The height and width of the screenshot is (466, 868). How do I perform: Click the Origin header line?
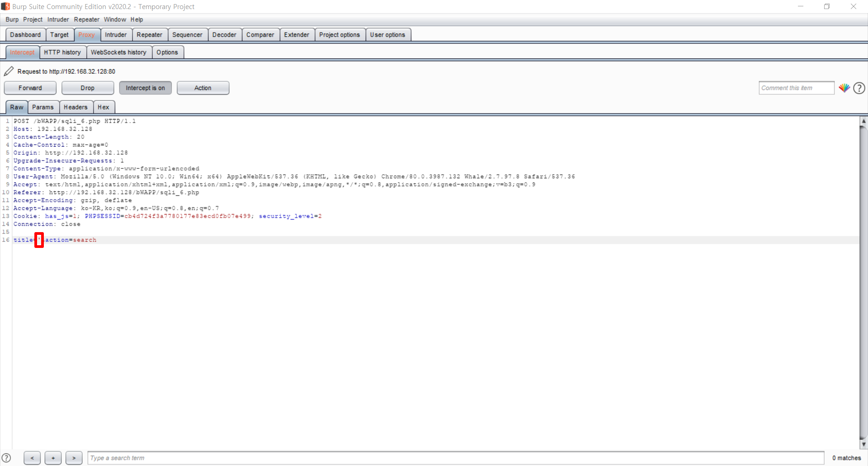click(x=71, y=153)
